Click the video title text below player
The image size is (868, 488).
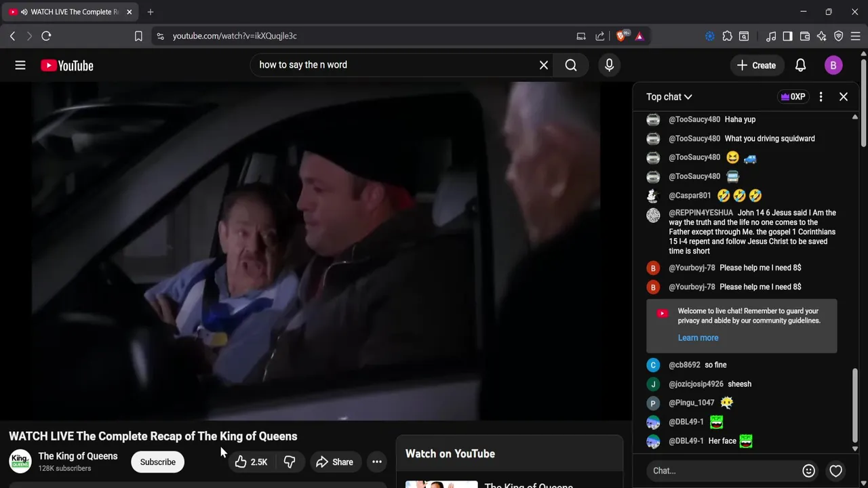pos(153,436)
